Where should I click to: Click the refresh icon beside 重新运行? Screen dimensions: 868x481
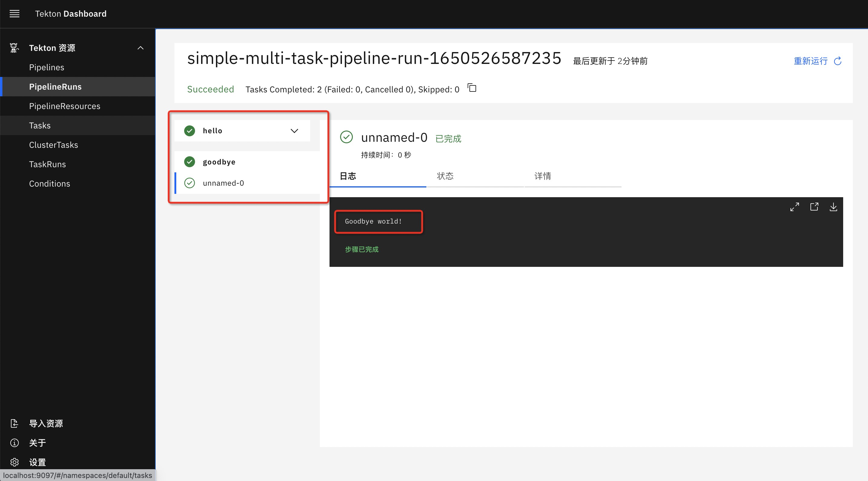click(x=838, y=61)
